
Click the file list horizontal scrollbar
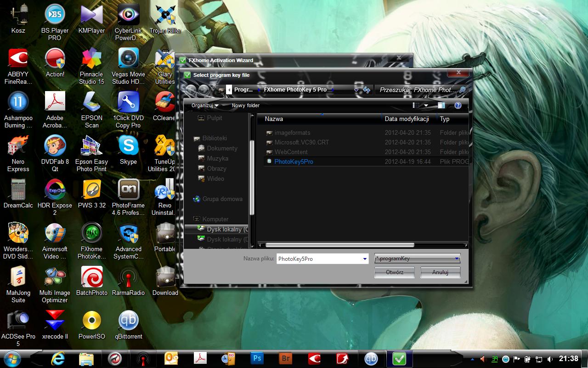(x=340, y=245)
